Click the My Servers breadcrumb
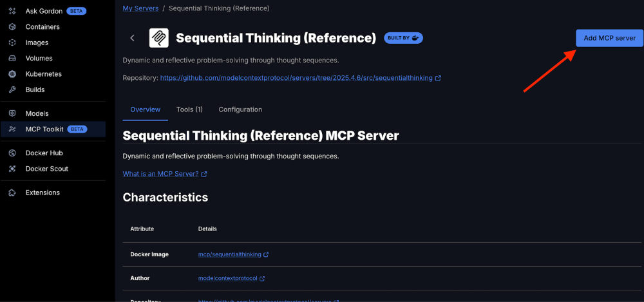The width and height of the screenshot is (644, 302). click(x=141, y=8)
